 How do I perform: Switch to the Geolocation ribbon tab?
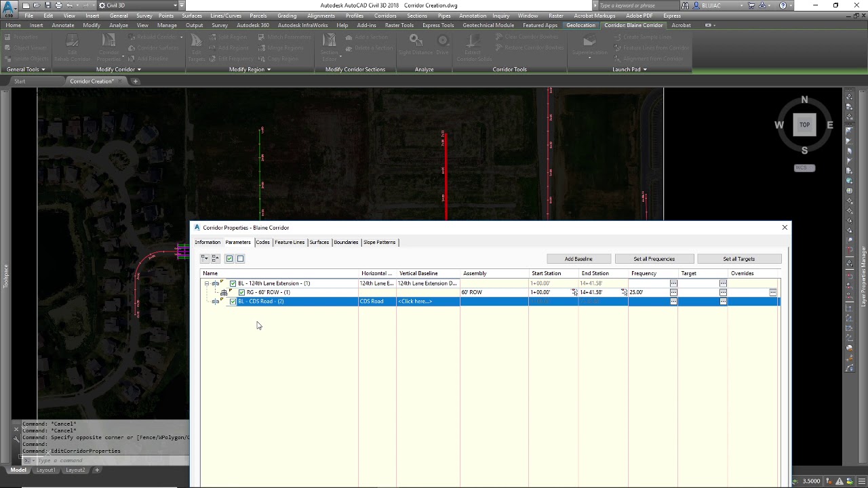point(580,25)
